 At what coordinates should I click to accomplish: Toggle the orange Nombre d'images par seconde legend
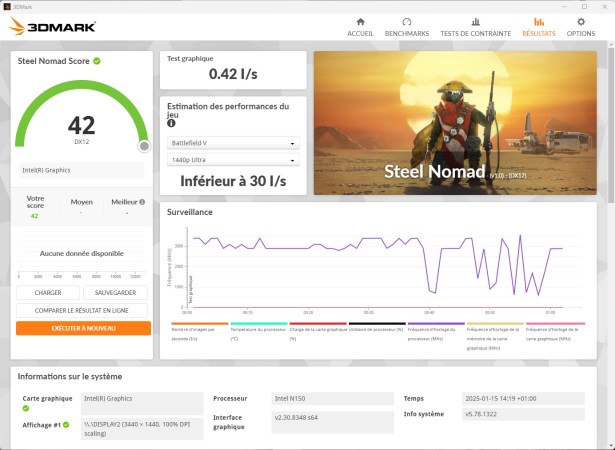click(200, 332)
